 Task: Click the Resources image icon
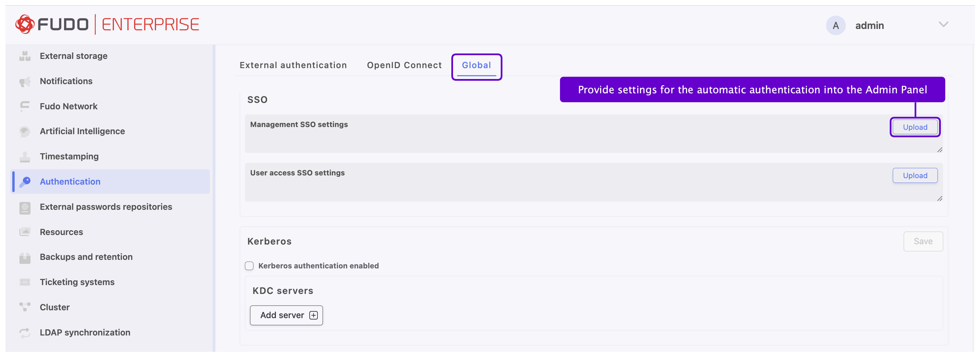[x=25, y=232]
